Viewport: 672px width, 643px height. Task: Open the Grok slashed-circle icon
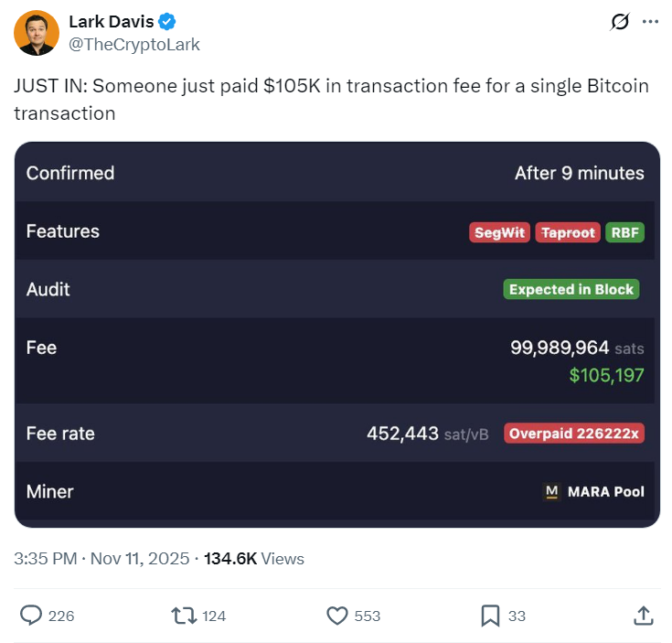point(619,22)
